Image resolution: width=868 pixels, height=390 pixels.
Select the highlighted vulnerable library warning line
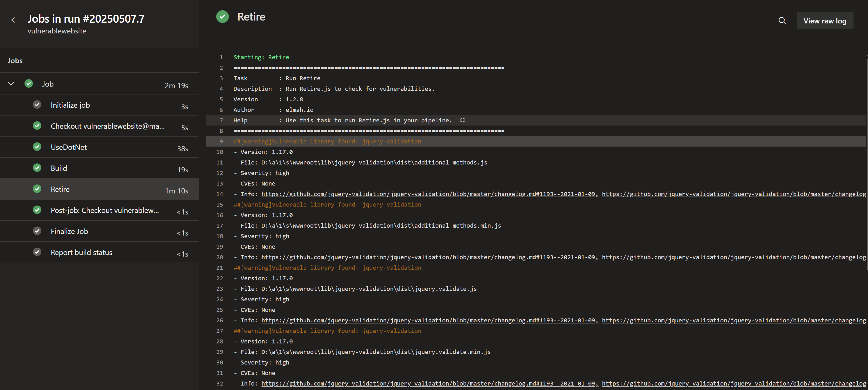(x=327, y=141)
